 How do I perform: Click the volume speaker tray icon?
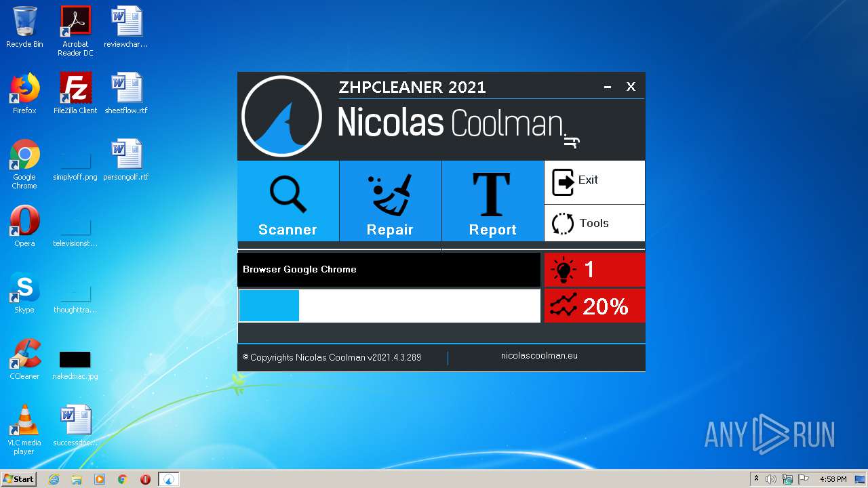coord(771,479)
